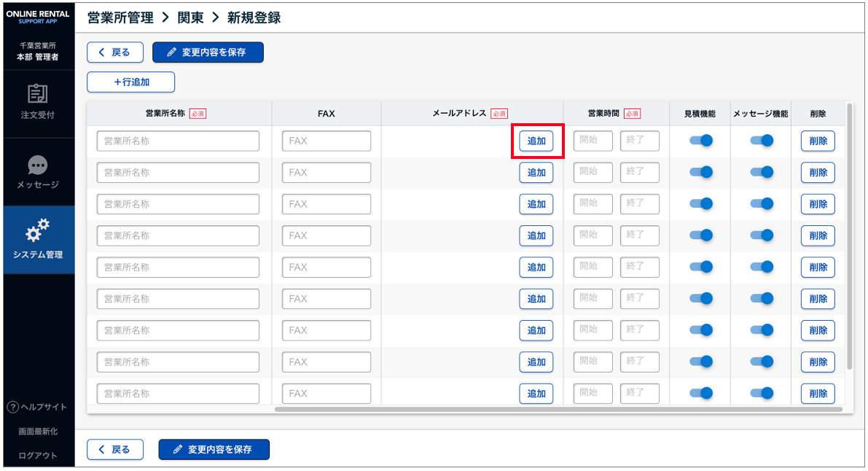Click top 変更内容を保存 button with pencil icon
This screenshot has width=868, height=471.
(208, 52)
